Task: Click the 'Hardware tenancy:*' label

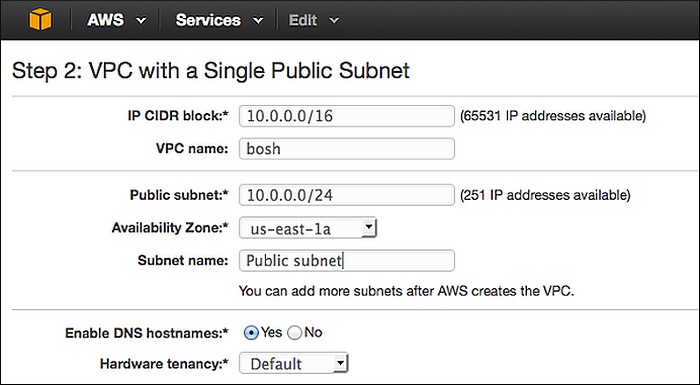Action: coord(164,364)
